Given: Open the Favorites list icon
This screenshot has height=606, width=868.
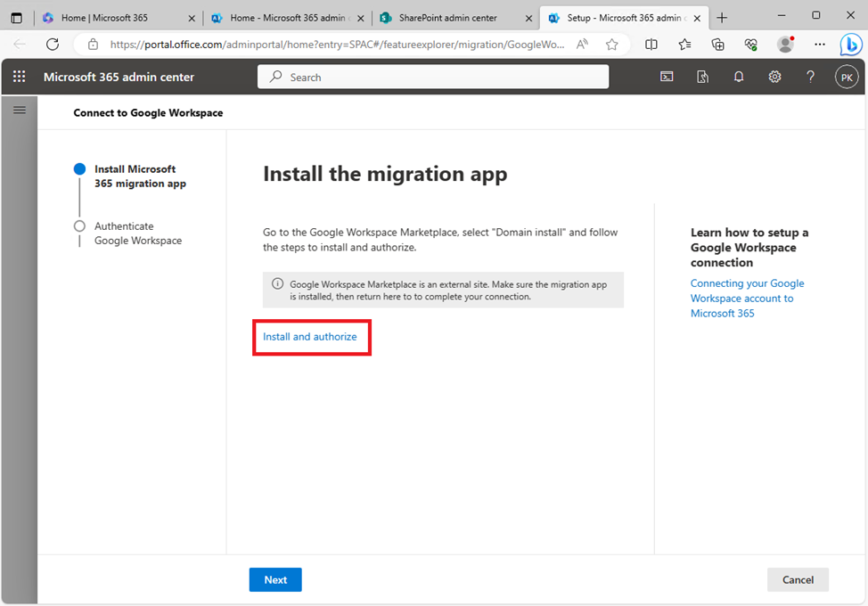Looking at the screenshot, I should click(684, 45).
